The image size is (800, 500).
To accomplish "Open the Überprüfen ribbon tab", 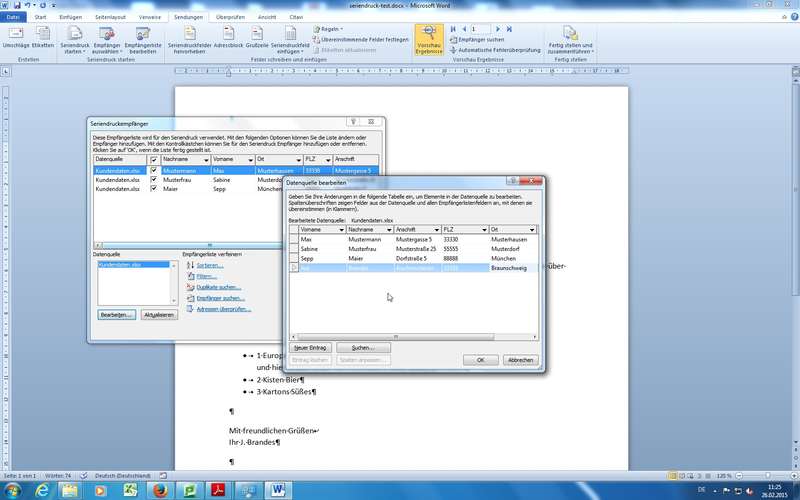I will click(x=231, y=17).
